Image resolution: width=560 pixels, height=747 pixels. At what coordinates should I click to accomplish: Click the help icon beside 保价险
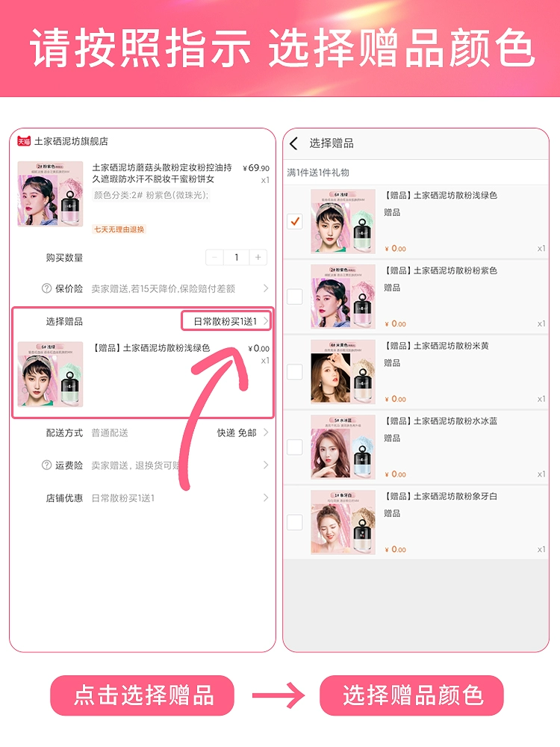pyautogui.click(x=46, y=288)
